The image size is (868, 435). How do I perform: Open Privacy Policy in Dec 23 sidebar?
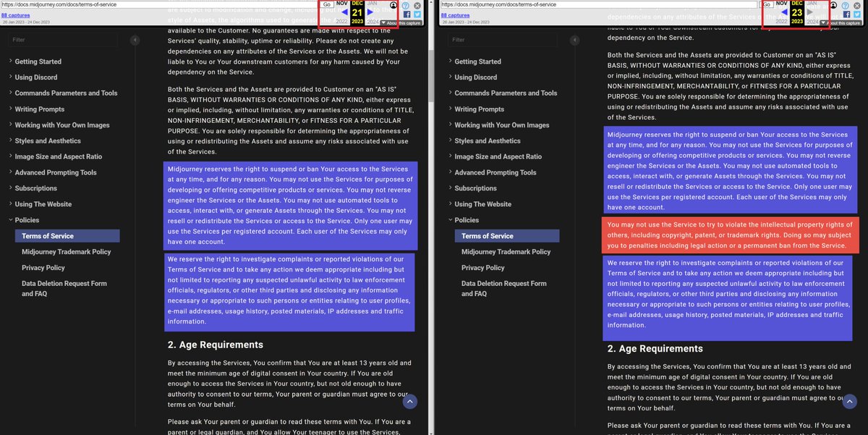point(483,268)
